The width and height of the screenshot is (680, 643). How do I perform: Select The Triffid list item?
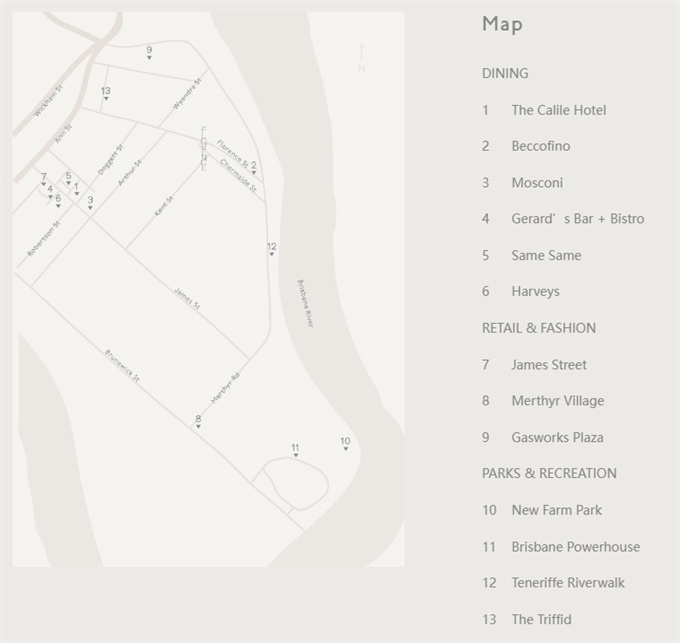[x=541, y=619]
